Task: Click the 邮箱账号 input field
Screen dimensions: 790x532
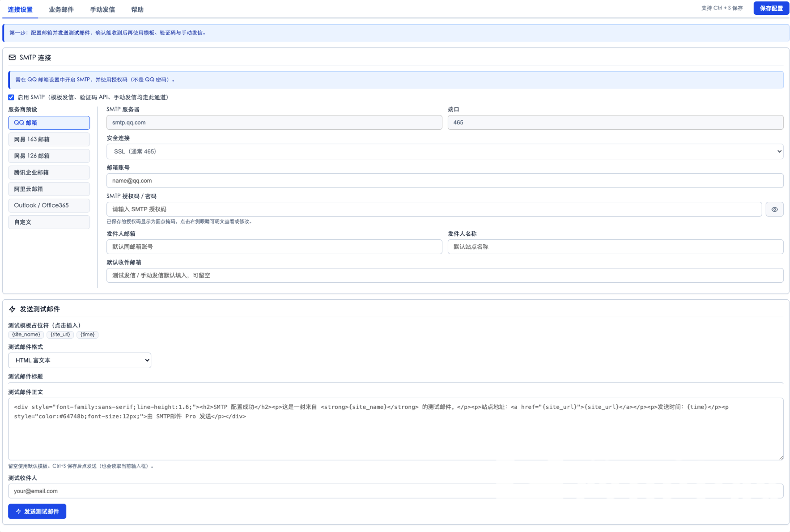Action: [x=445, y=181]
